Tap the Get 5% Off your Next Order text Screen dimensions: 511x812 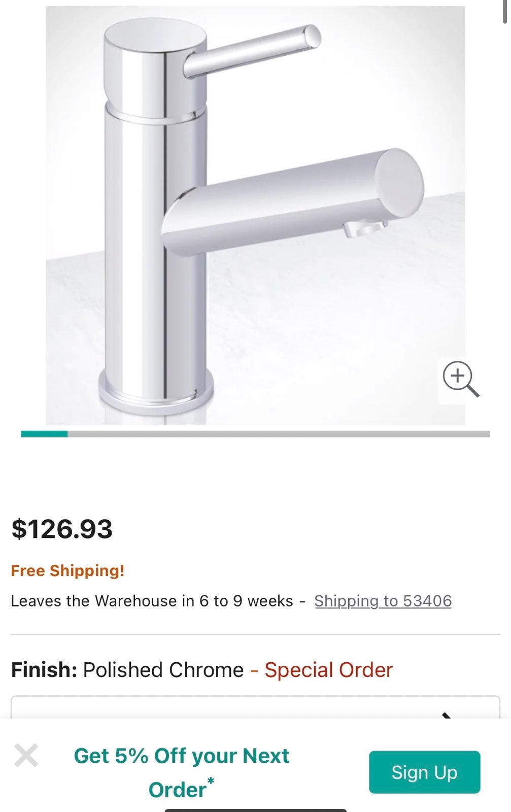182,772
